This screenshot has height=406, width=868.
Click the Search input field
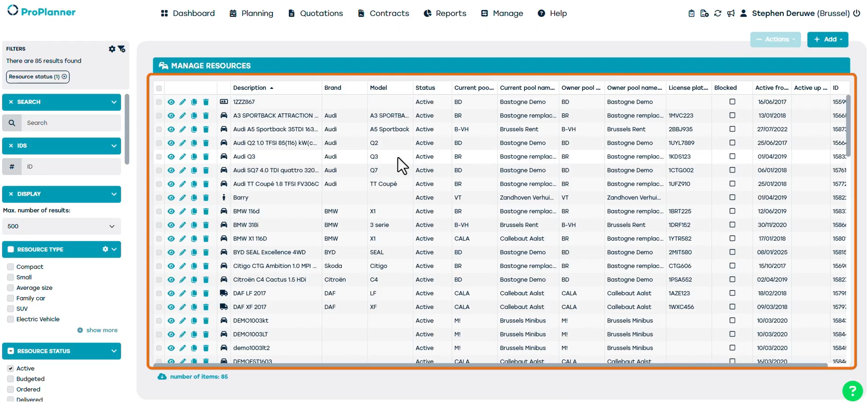tap(71, 123)
